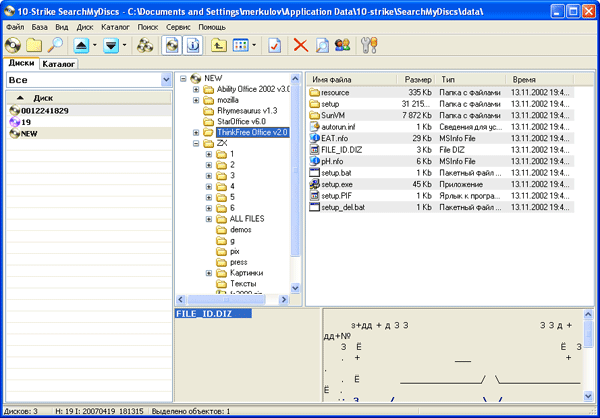Open the 'Сервис' menu
The image size is (600, 418).
[x=180, y=25]
